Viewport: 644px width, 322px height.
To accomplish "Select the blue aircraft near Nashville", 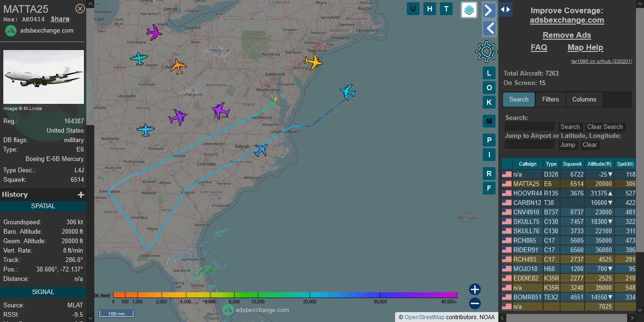I will point(146,130).
